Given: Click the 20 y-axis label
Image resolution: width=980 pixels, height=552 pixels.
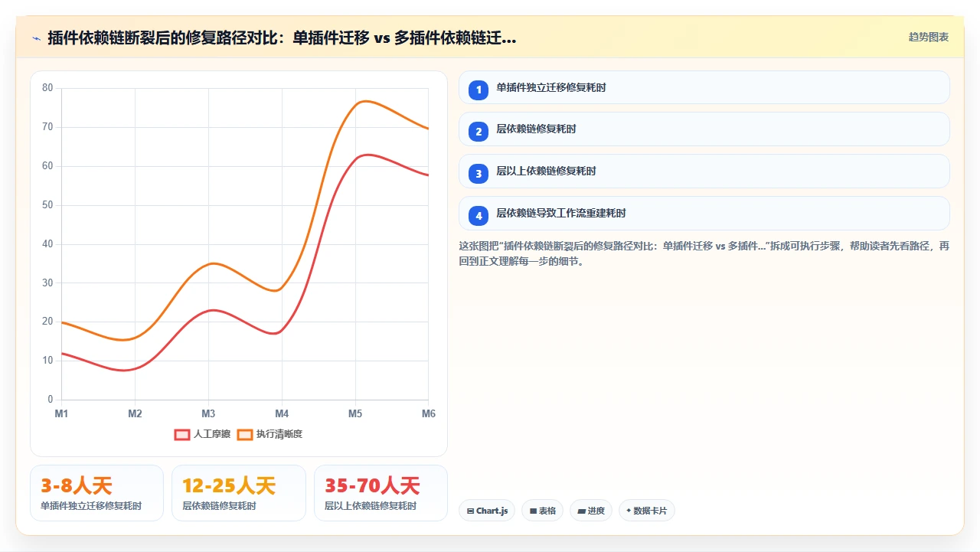Looking at the screenshot, I should (x=47, y=322).
